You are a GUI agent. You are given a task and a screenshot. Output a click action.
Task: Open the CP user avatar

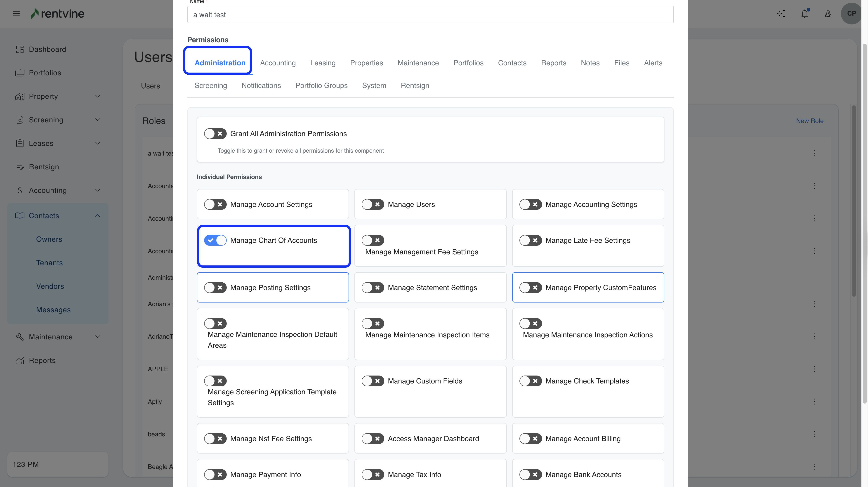pos(851,14)
